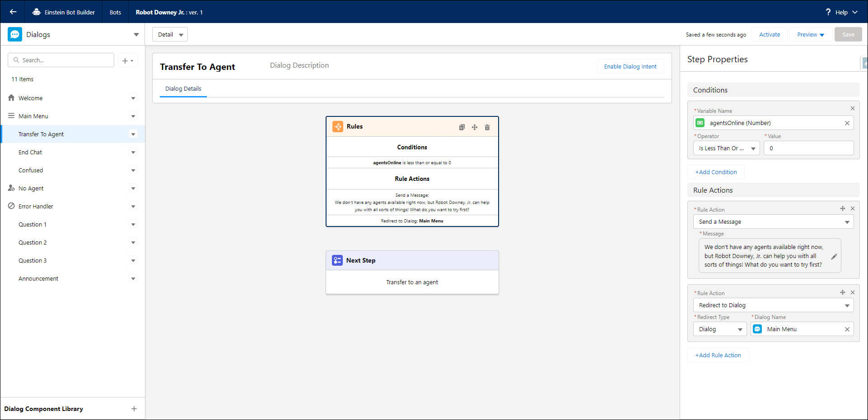This screenshot has width=868, height=420.
Task: Open the Operator Is Less Than dropdown
Action: pos(727,148)
